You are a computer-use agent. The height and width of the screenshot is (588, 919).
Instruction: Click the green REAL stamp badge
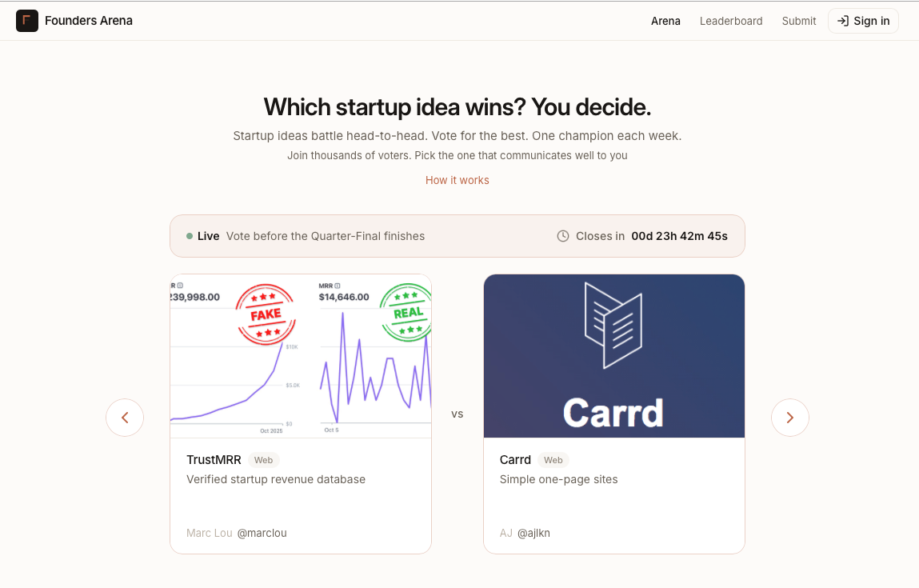407,313
